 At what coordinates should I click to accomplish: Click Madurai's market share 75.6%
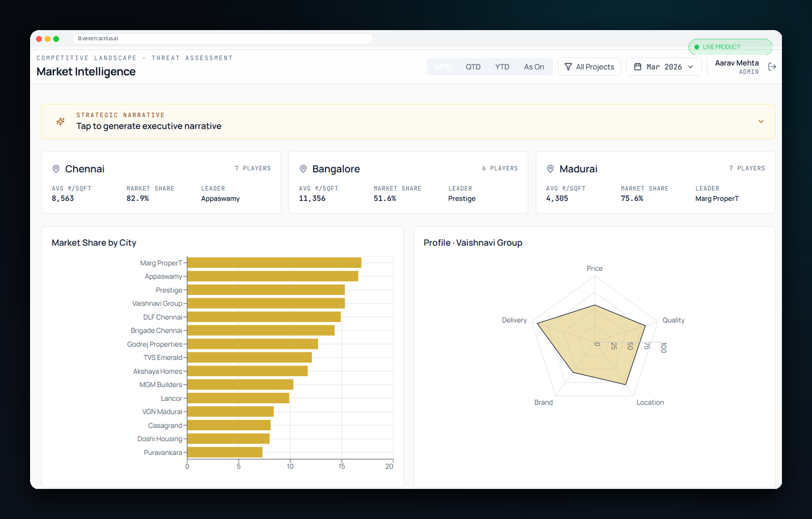click(x=632, y=198)
